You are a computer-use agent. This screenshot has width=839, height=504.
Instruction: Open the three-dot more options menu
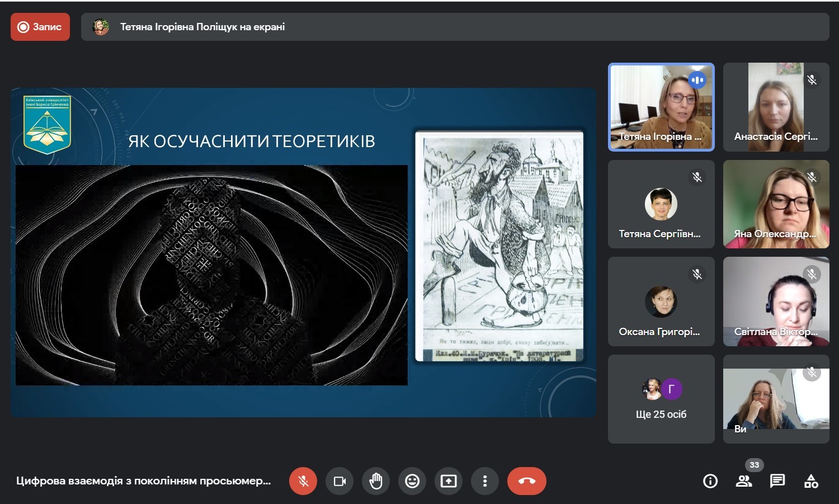485,481
